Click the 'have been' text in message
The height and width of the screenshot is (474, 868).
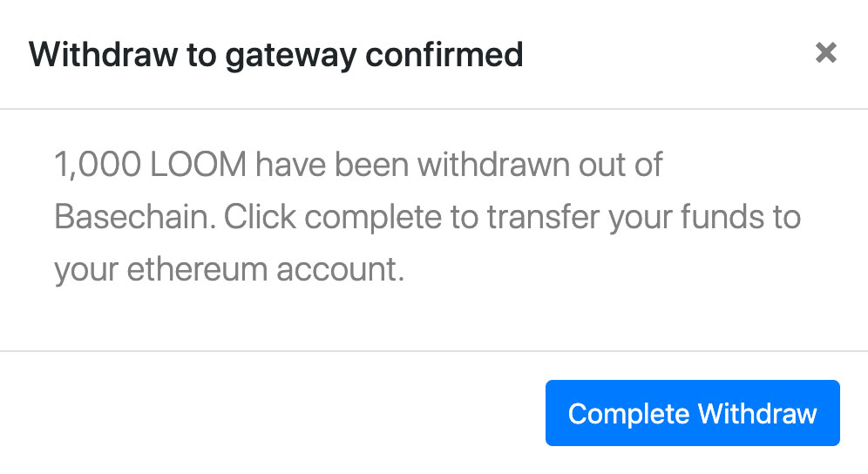tap(331, 165)
